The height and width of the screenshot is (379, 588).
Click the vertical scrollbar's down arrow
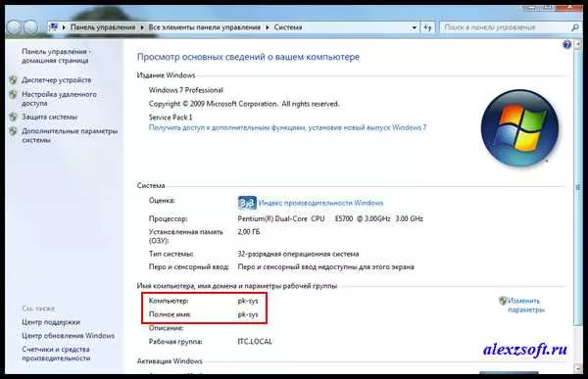pos(578,369)
